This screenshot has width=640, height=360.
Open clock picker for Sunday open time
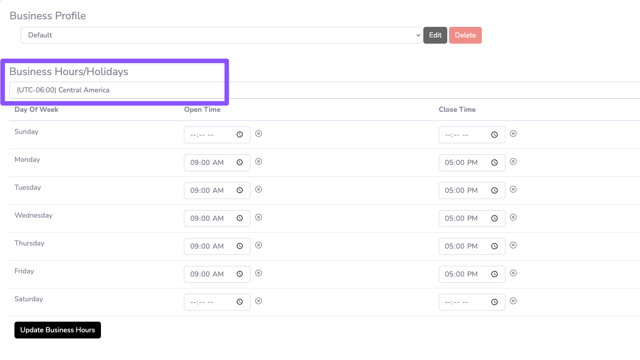240,135
